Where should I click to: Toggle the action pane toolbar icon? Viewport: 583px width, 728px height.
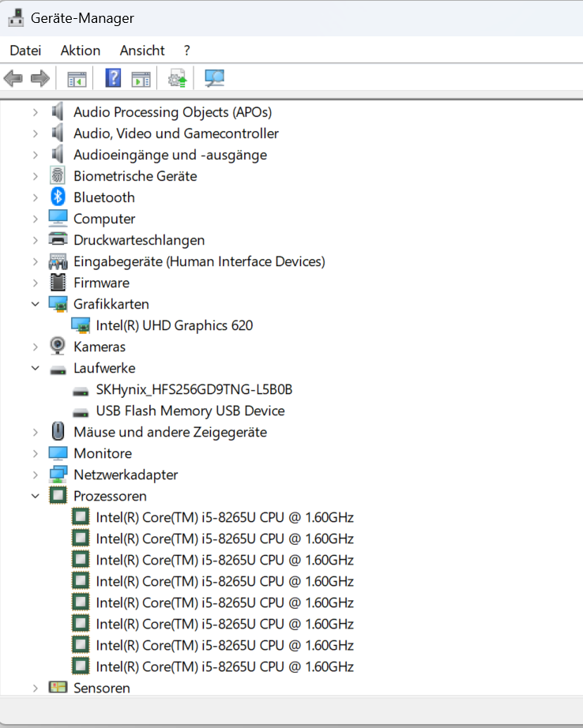141,78
